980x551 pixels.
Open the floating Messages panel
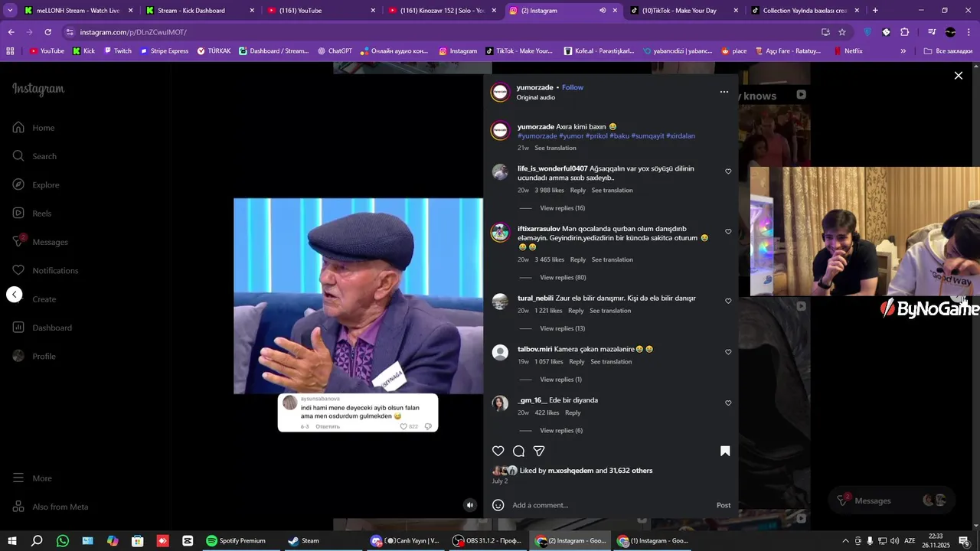(x=893, y=500)
